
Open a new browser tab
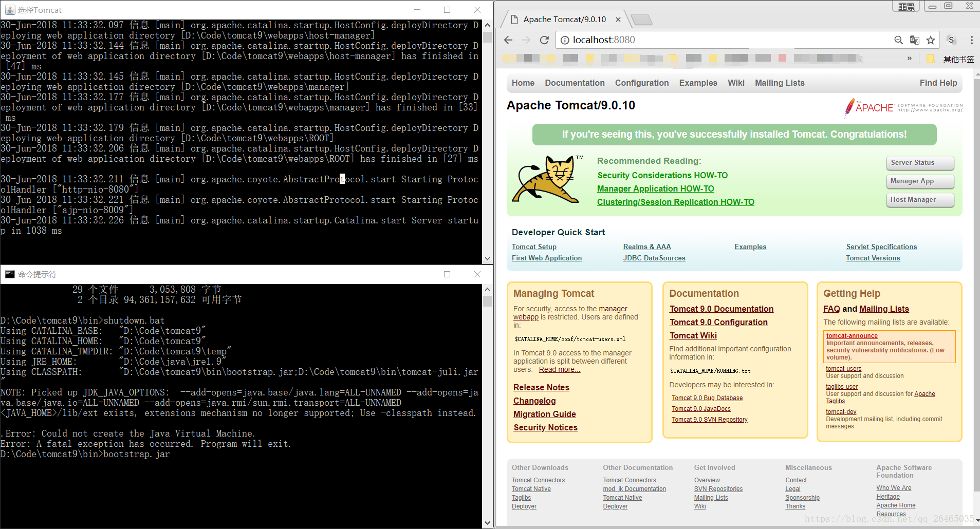642,20
